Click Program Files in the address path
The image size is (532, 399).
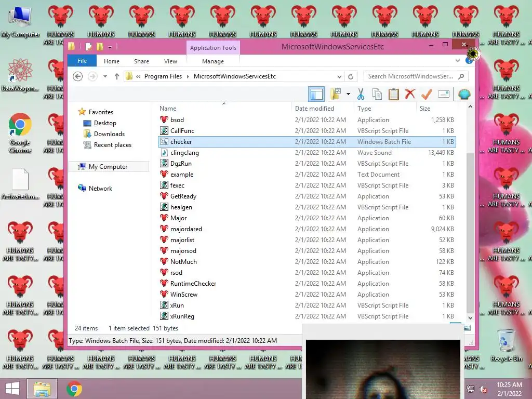[163, 76]
